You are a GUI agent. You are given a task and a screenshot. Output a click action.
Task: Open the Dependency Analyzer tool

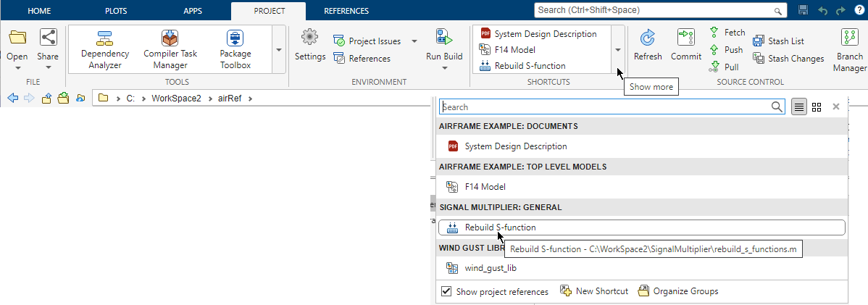click(x=105, y=49)
